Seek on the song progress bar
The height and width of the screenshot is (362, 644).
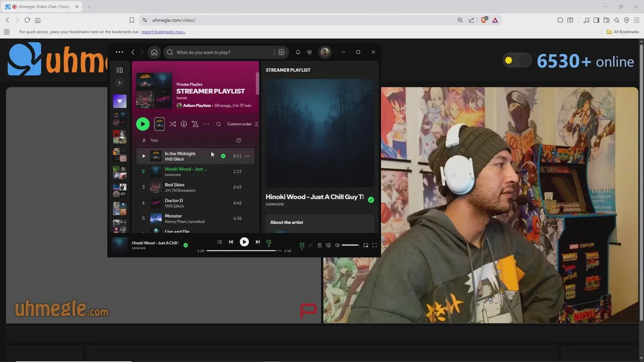[244, 250]
